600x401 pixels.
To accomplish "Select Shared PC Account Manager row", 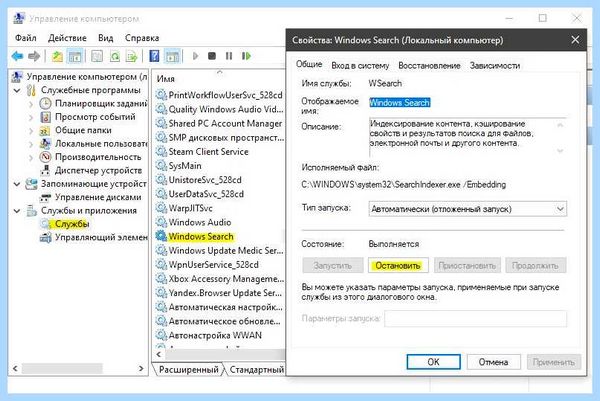I will (x=220, y=123).
